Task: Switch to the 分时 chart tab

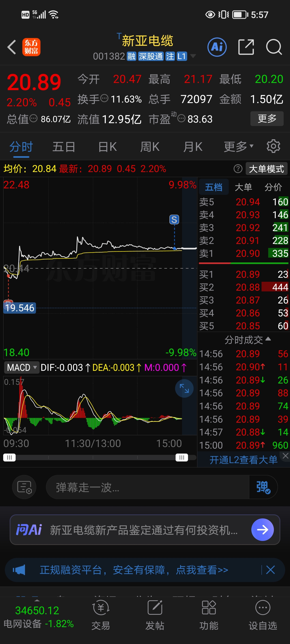Action: [21, 147]
